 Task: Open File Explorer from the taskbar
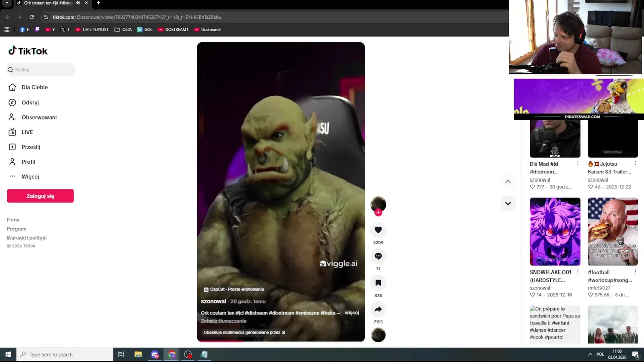138,354
